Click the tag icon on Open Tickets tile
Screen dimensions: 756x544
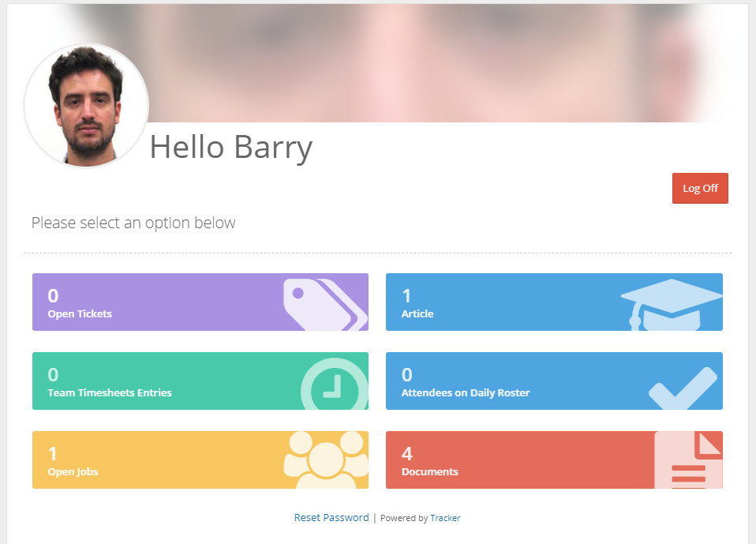click(324, 302)
